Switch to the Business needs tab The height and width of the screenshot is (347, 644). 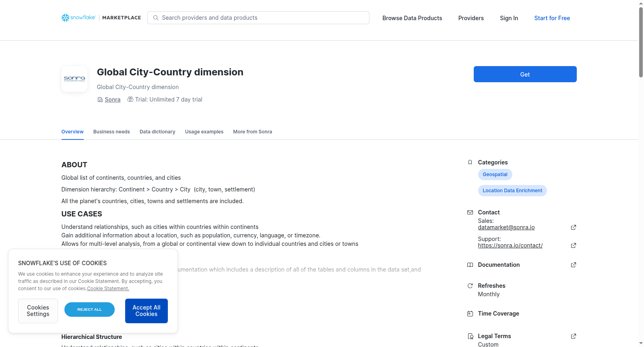click(x=111, y=132)
